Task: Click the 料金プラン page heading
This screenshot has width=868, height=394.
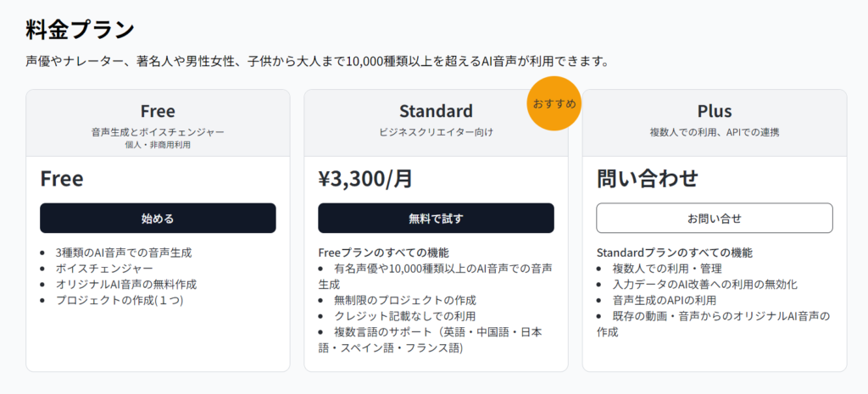Action: coord(81,30)
